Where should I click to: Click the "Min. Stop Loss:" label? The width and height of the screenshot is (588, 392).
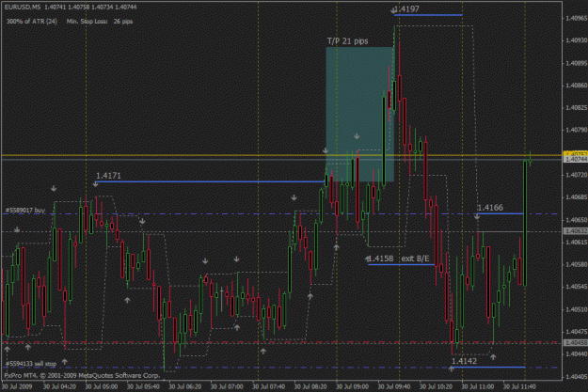point(87,22)
